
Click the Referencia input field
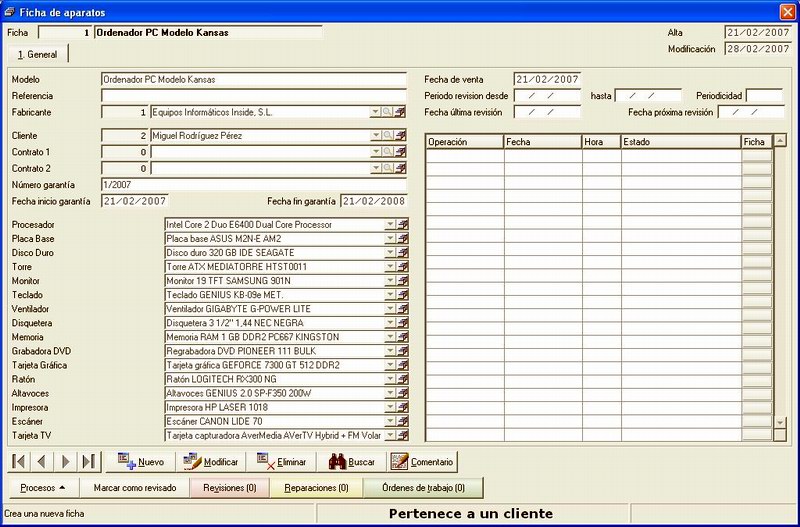254,95
